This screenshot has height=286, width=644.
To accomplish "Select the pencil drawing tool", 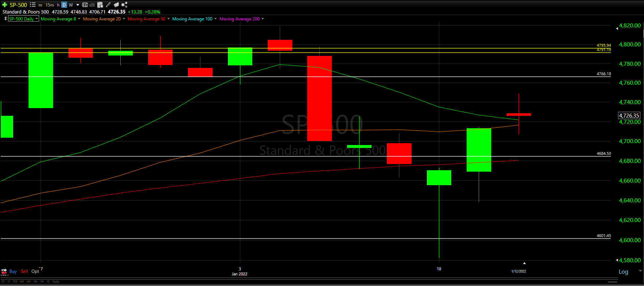I will (108, 5).
